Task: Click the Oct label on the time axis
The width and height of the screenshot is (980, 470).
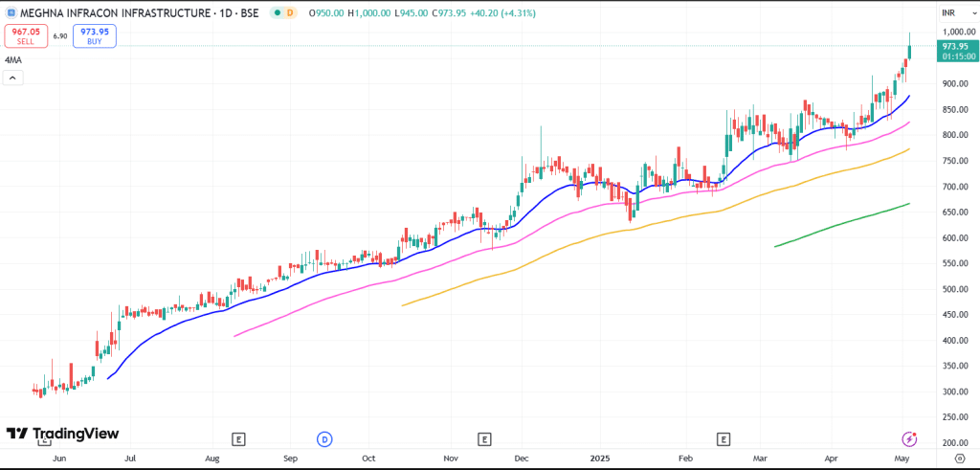Action: (x=368, y=459)
